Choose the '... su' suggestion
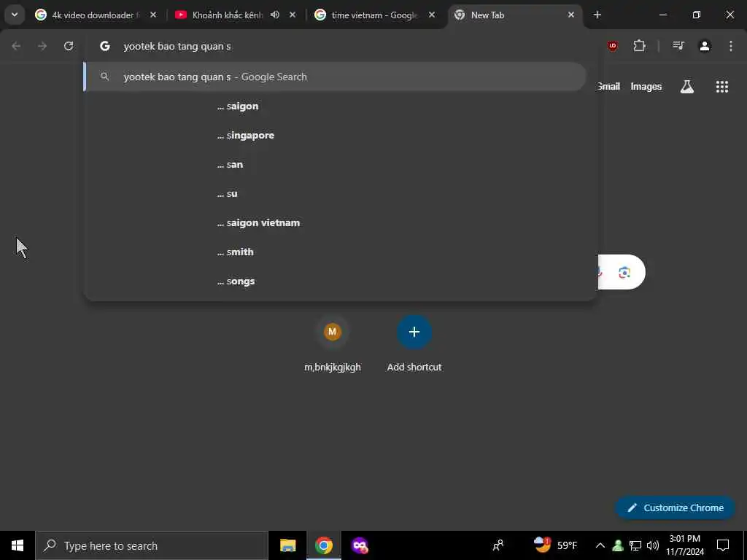This screenshot has width=747, height=560. click(x=335, y=193)
